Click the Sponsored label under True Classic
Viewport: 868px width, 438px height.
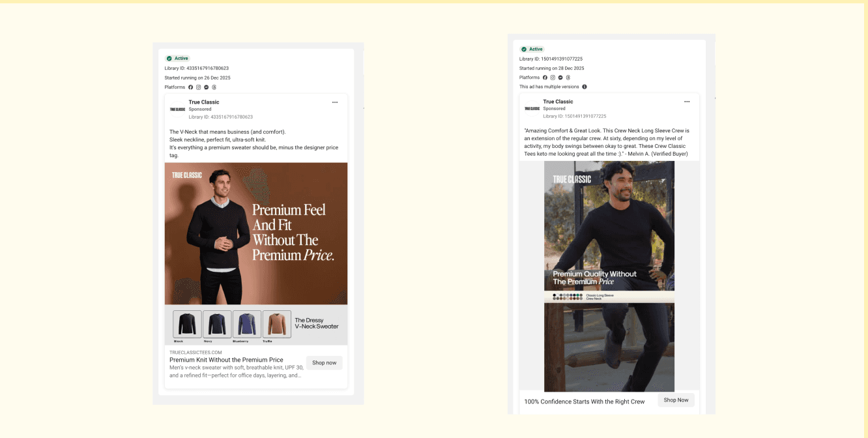tap(200, 109)
